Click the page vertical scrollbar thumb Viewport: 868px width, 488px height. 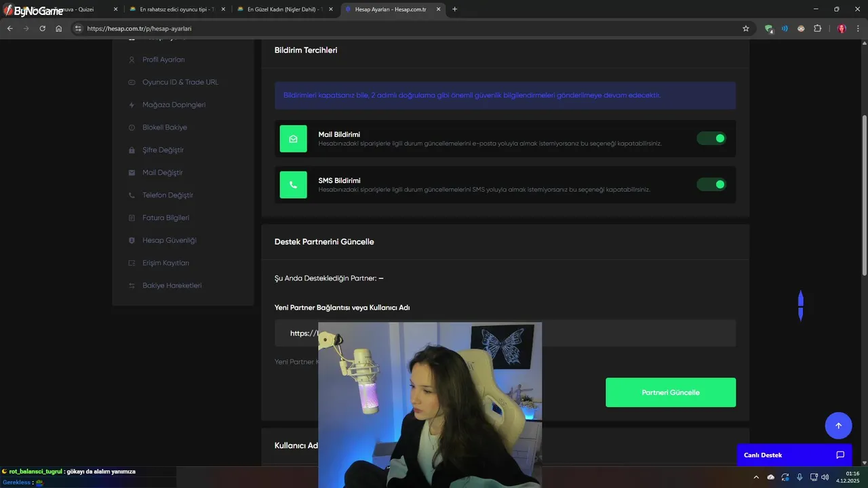click(x=864, y=195)
